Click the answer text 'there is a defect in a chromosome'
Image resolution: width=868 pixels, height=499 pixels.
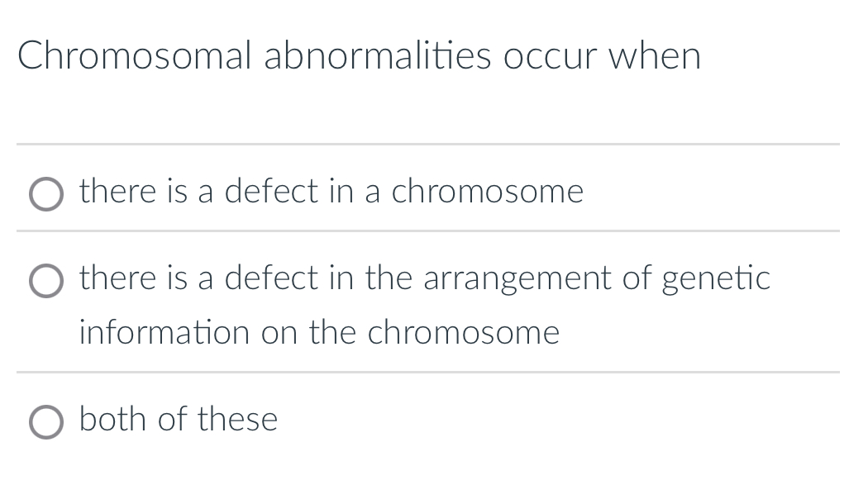pyautogui.click(x=331, y=192)
